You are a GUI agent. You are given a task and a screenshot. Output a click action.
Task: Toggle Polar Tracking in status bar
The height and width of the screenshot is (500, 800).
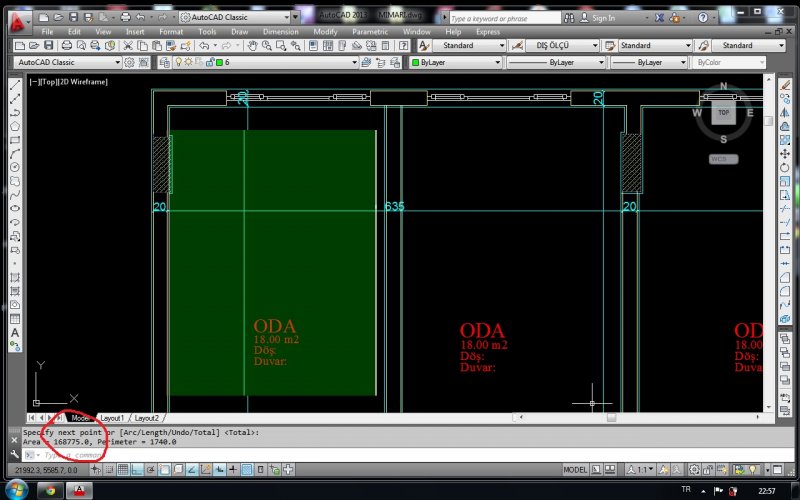tap(151, 469)
